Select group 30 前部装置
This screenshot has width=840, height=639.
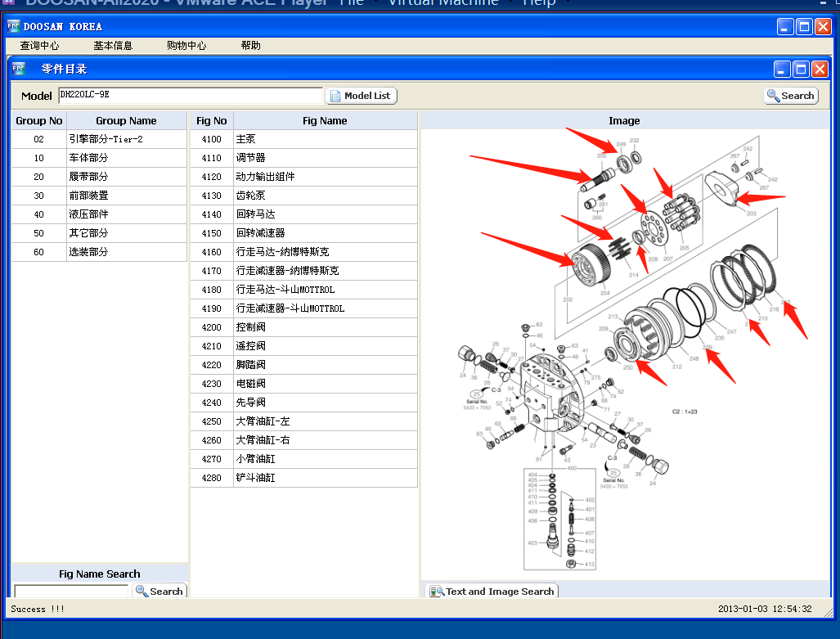click(x=99, y=196)
